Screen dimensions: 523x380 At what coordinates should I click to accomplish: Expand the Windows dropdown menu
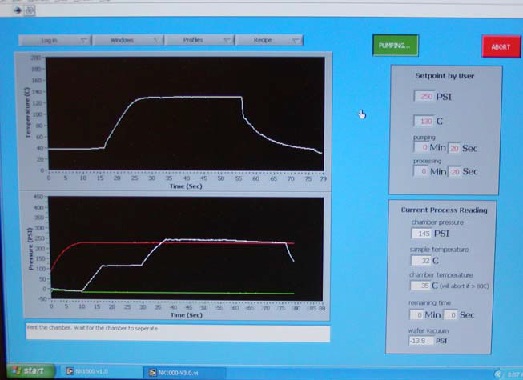click(x=128, y=40)
